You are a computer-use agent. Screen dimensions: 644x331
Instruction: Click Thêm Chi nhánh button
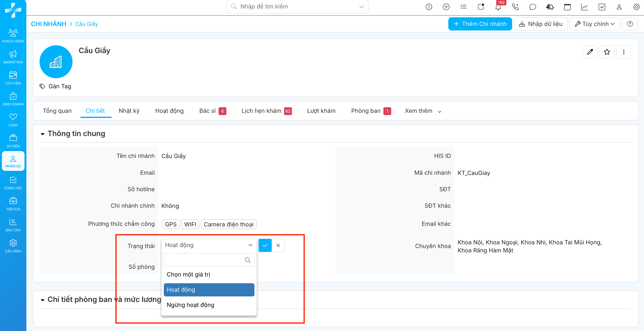coord(480,24)
